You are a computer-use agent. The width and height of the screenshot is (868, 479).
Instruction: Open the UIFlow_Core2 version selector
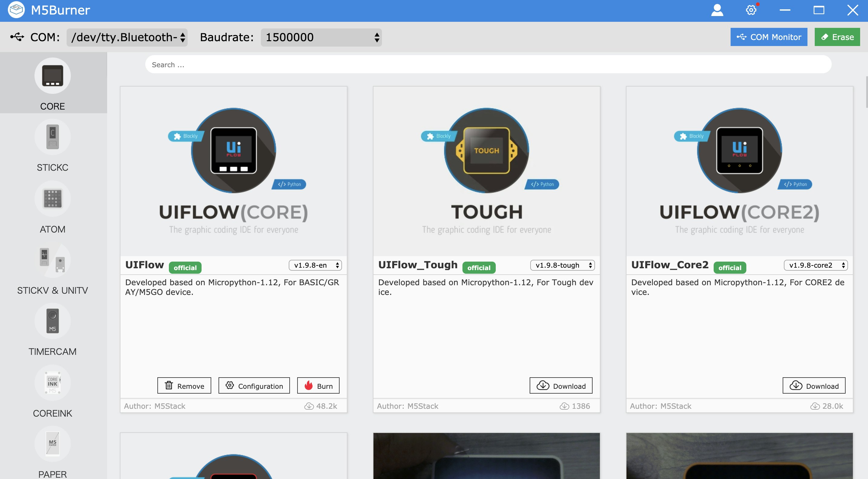click(815, 265)
